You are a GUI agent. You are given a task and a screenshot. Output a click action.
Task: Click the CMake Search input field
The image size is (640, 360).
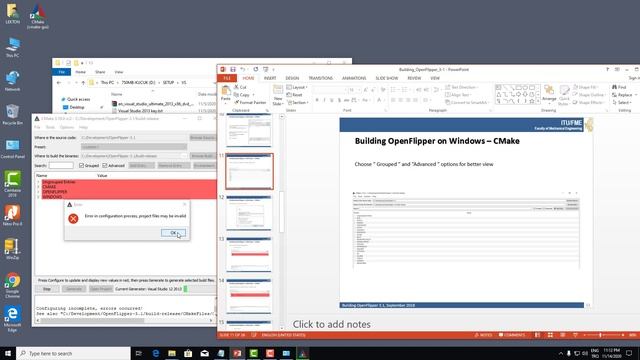pyautogui.click(x=61, y=165)
